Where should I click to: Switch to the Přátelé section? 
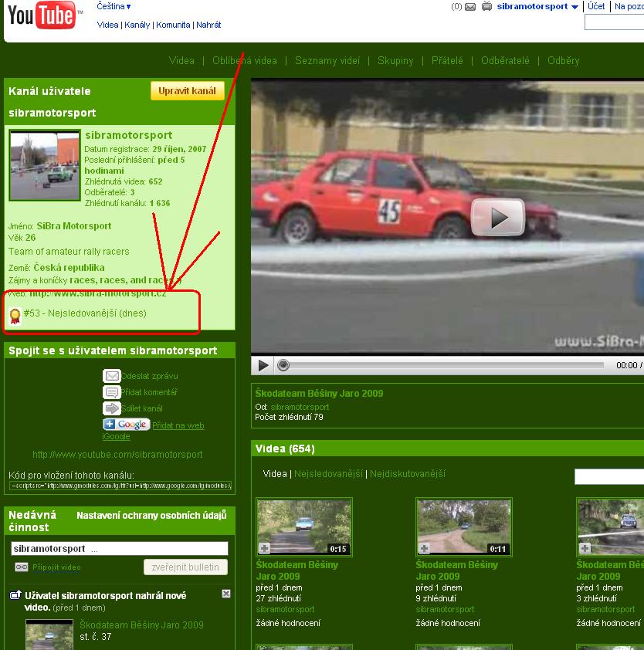tap(447, 60)
